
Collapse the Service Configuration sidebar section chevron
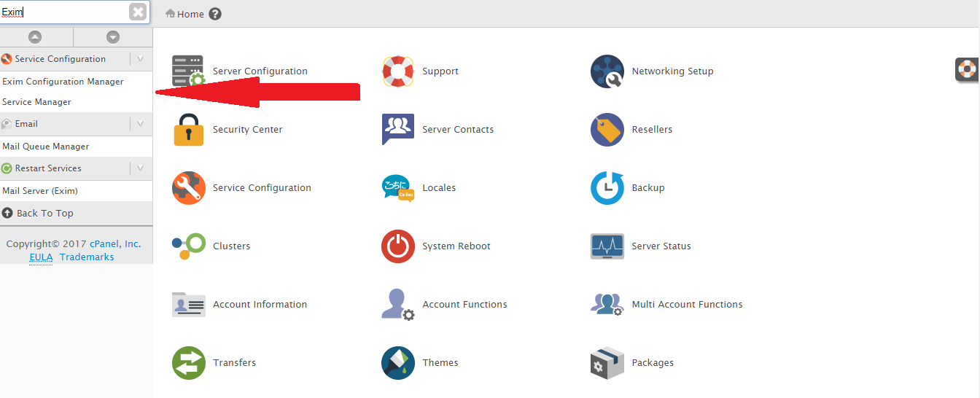point(141,59)
